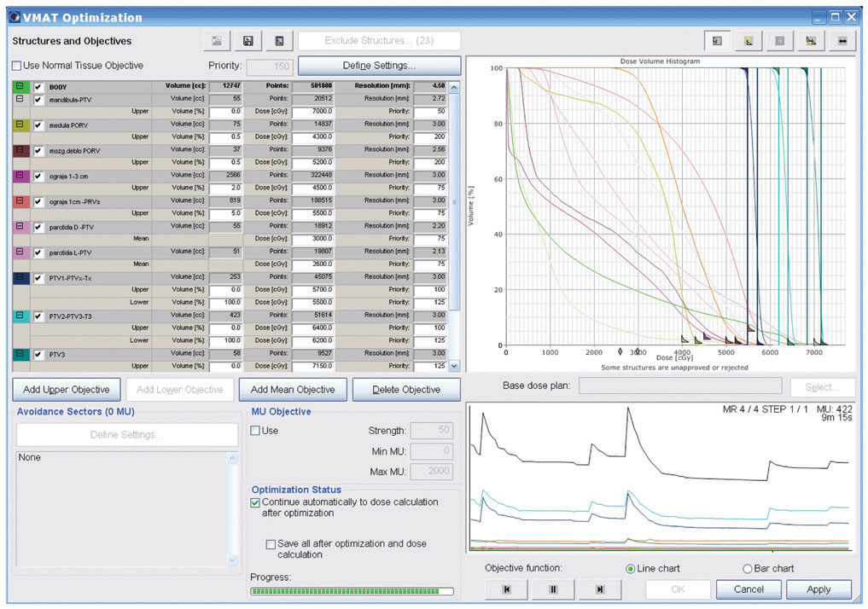The height and width of the screenshot is (609, 868).
Task: Click the double horizontal arrow icon above the histogram
Action: [842, 41]
